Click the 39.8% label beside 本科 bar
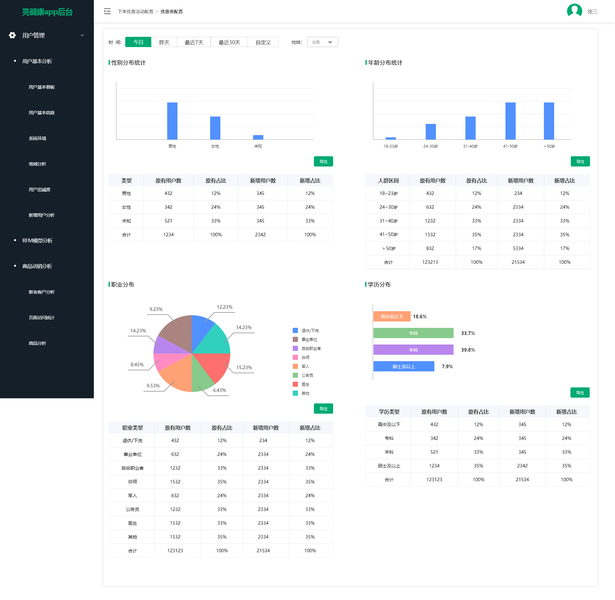This screenshot has width=615, height=600. tap(468, 350)
